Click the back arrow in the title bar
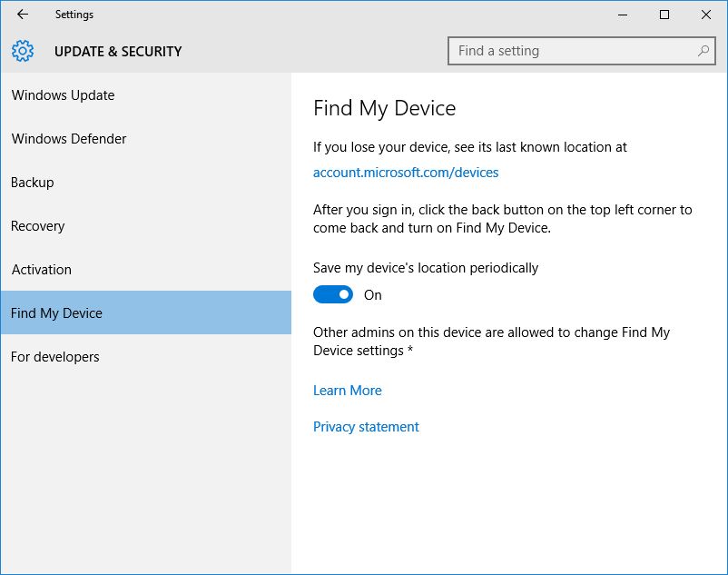728x575 pixels. 23,15
